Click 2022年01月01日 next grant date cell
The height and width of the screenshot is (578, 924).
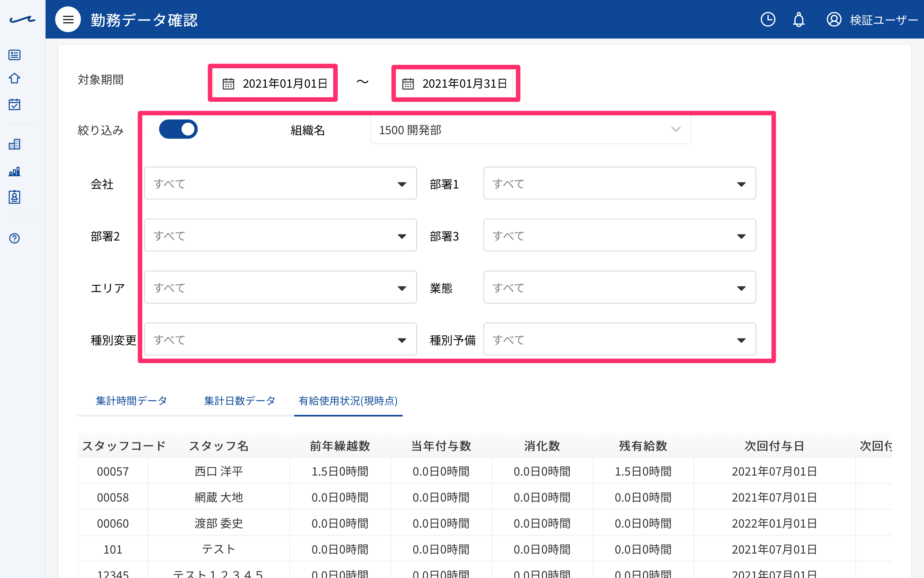(x=774, y=523)
